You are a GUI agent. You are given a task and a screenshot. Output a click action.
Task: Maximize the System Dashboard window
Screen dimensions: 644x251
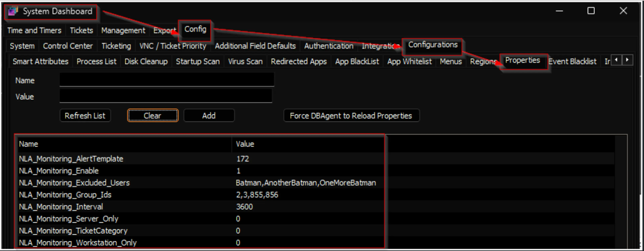tap(591, 11)
